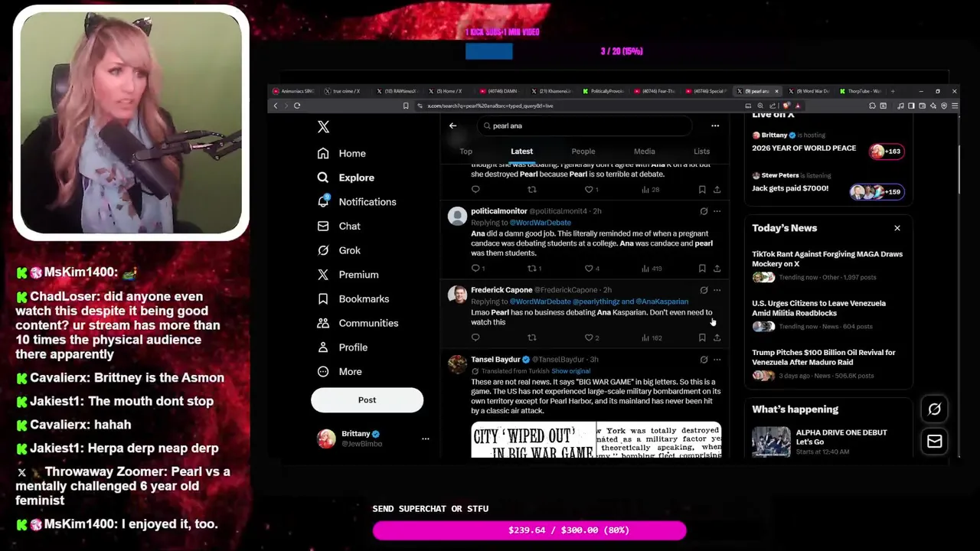Open search settings three-dot menu
980x551 pixels.
coord(715,126)
